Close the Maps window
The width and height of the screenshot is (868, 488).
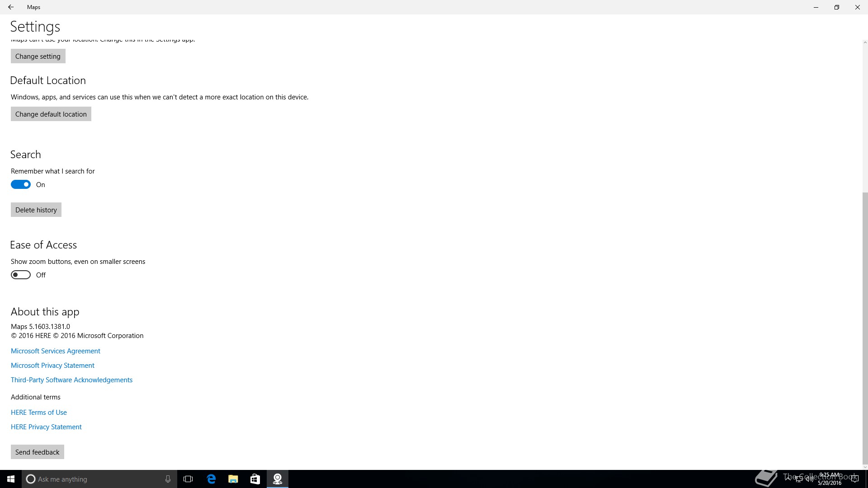tap(858, 7)
